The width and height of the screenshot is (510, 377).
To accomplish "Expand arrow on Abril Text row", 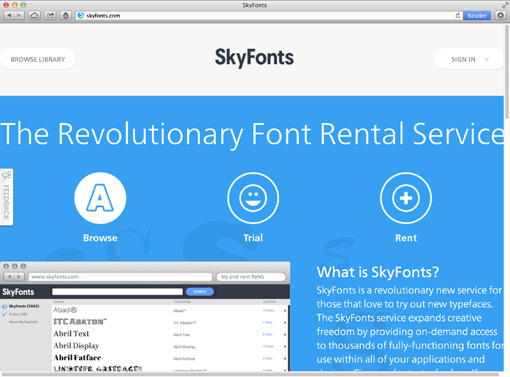I will [285, 334].
